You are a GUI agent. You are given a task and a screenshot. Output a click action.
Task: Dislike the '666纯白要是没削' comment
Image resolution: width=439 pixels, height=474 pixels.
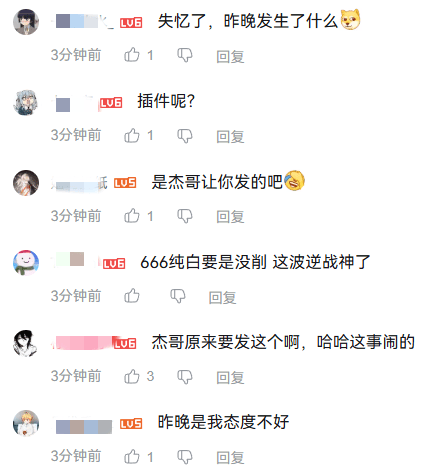tap(178, 296)
